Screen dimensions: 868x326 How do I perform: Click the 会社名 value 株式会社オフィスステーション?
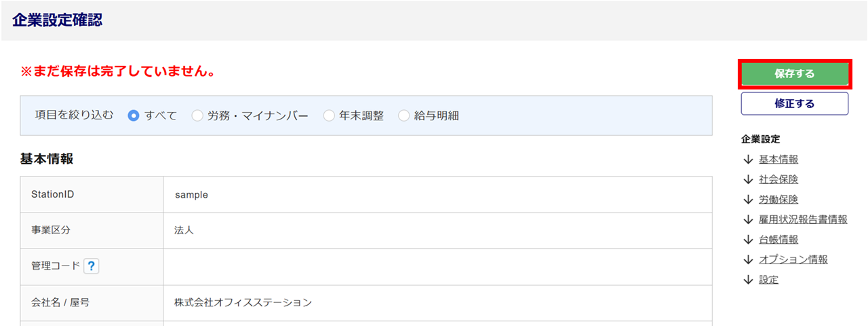click(x=243, y=302)
